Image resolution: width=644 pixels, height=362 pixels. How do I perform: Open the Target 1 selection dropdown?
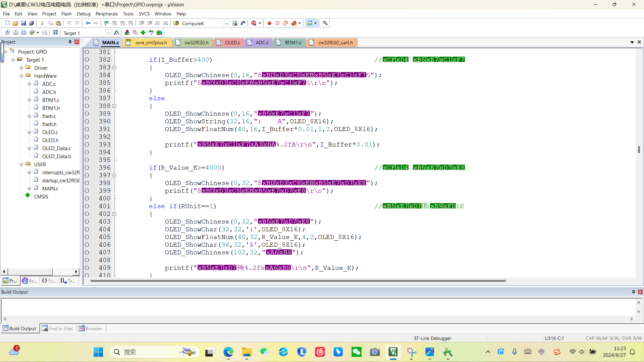108,33
